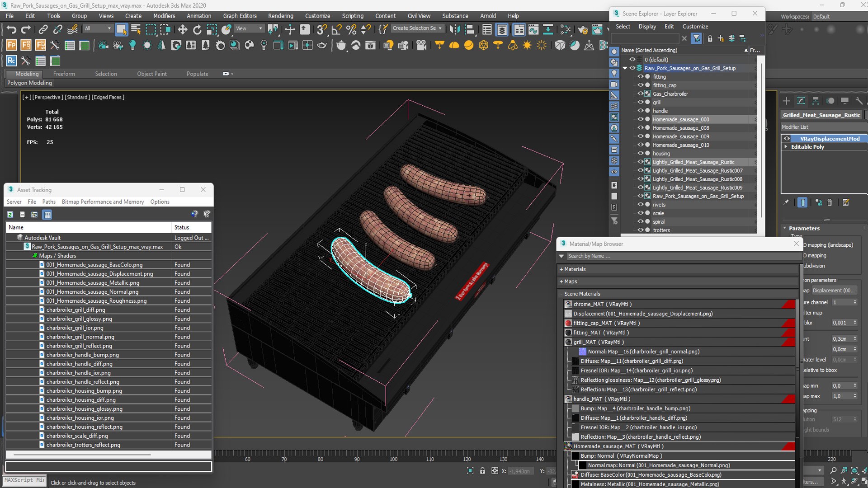868x488 pixels.
Task: Open the View reference coordinate dropdown
Action: coord(249,28)
